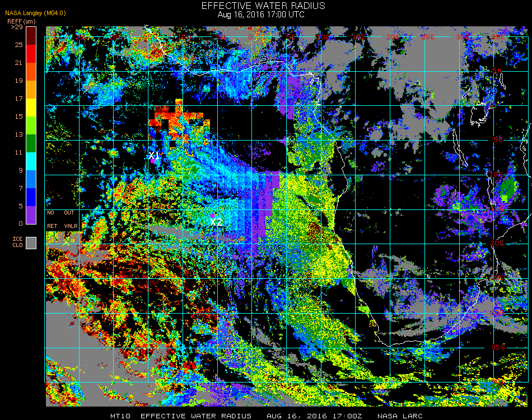Click the '20E' longitude label
This screenshot has width=532, height=420.
pyautogui.click(x=393, y=37)
